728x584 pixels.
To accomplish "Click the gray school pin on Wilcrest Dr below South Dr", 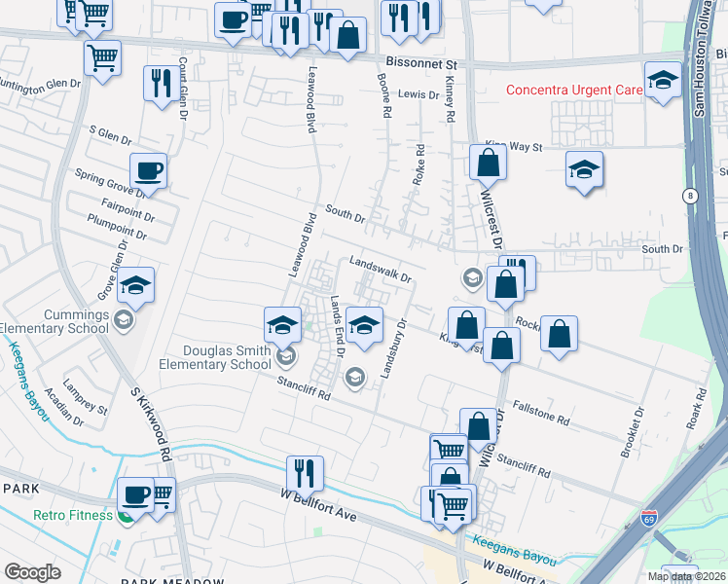I will coord(472,278).
